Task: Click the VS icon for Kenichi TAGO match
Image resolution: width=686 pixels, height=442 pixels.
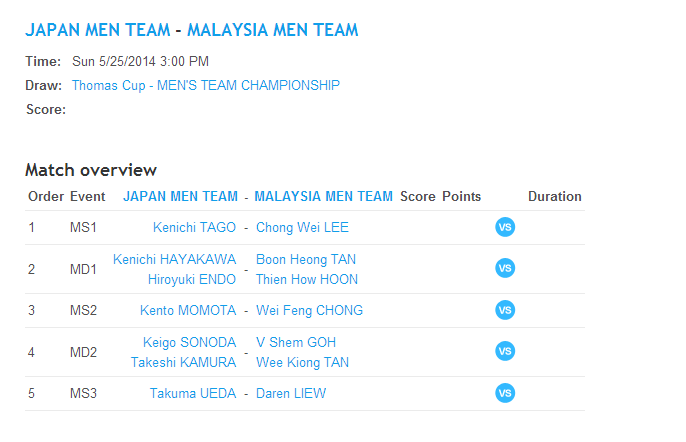Action: pyautogui.click(x=505, y=227)
